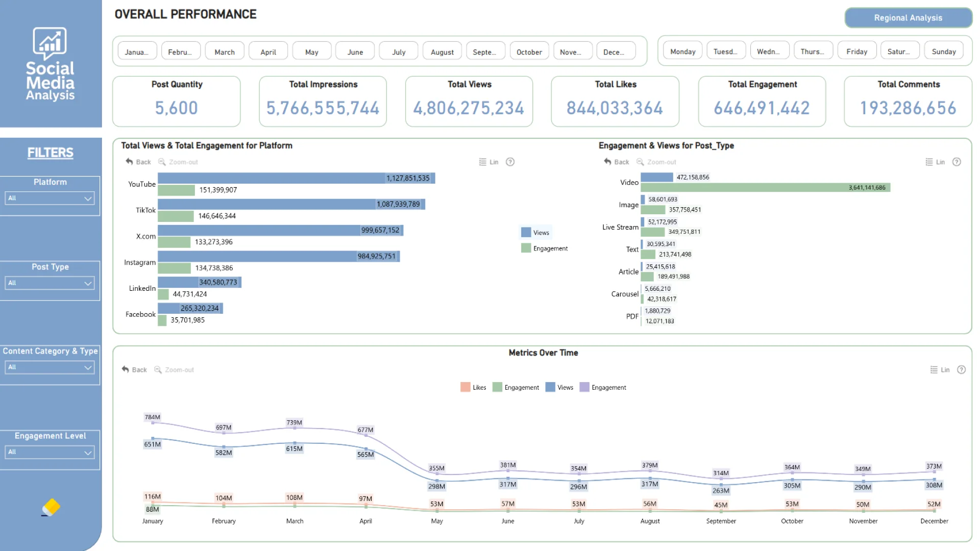Image resolution: width=980 pixels, height=551 pixels.
Task: Click Views legend swatch in Platform chart
Action: coord(526,232)
